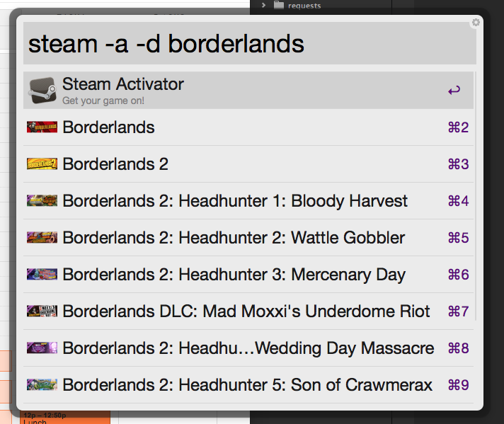
Task: Click the Mercenary Day banner icon
Action: tap(42, 275)
